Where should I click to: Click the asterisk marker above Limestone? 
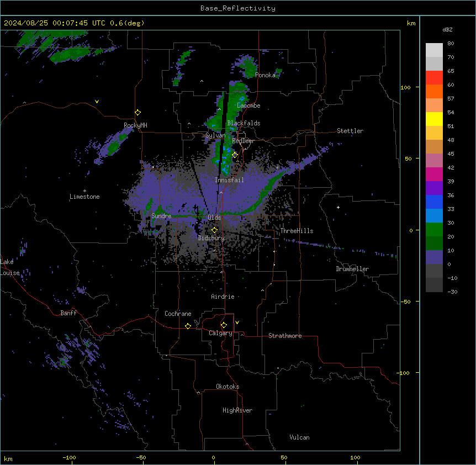tap(84, 191)
